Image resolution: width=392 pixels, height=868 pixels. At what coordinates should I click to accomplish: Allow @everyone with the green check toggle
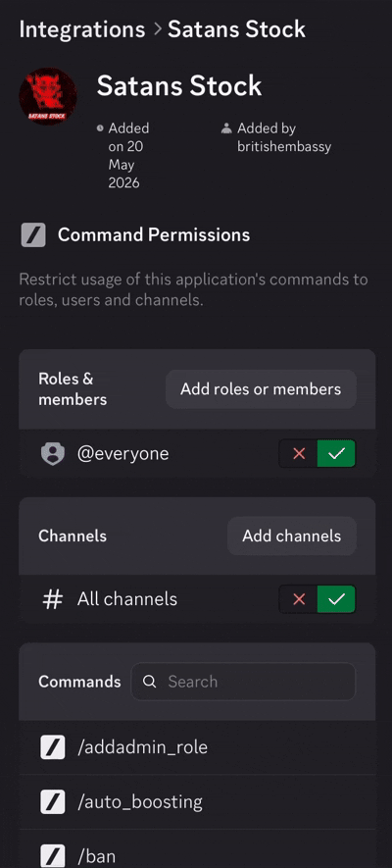[x=336, y=454]
